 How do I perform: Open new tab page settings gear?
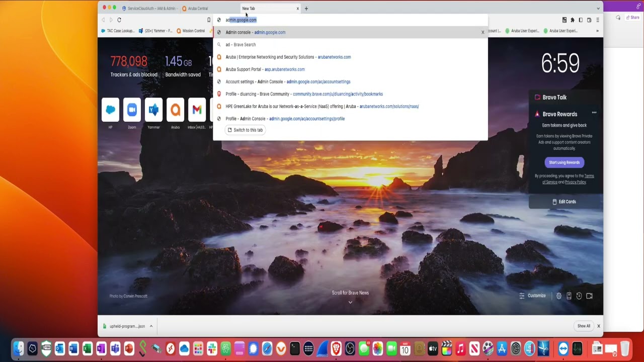tap(558, 296)
